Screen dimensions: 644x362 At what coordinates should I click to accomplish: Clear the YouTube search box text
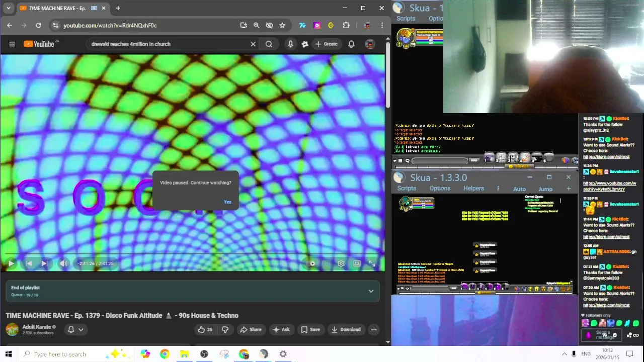coord(253,44)
